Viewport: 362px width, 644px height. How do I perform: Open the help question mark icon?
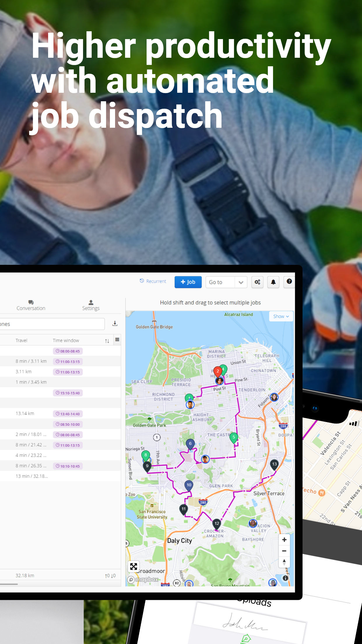pos(289,281)
